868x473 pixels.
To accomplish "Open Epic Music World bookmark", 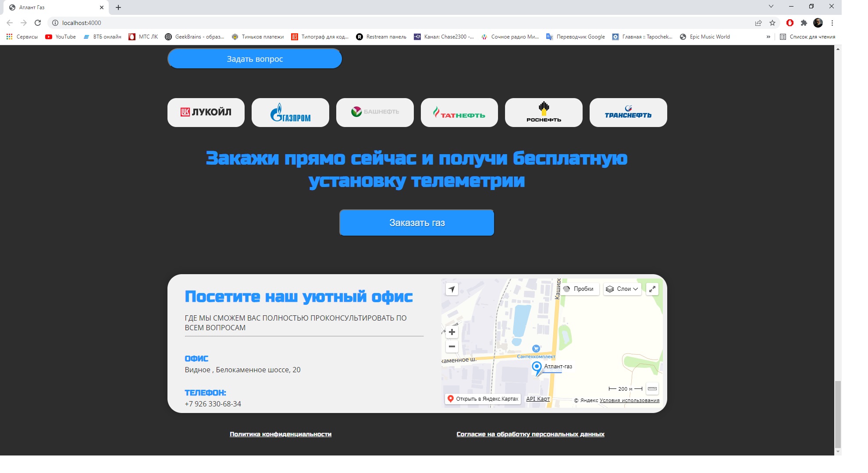I will point(705,37).
